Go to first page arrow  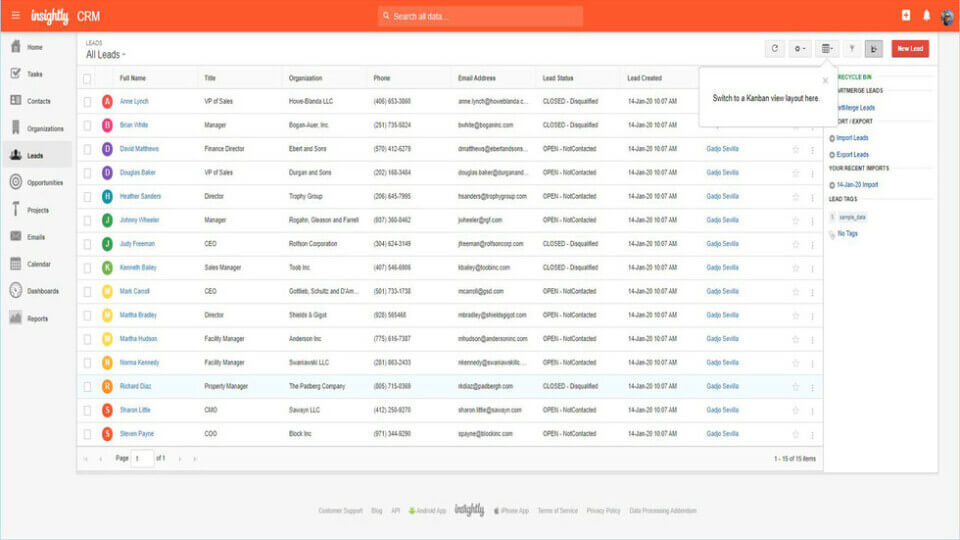point(86,459)
